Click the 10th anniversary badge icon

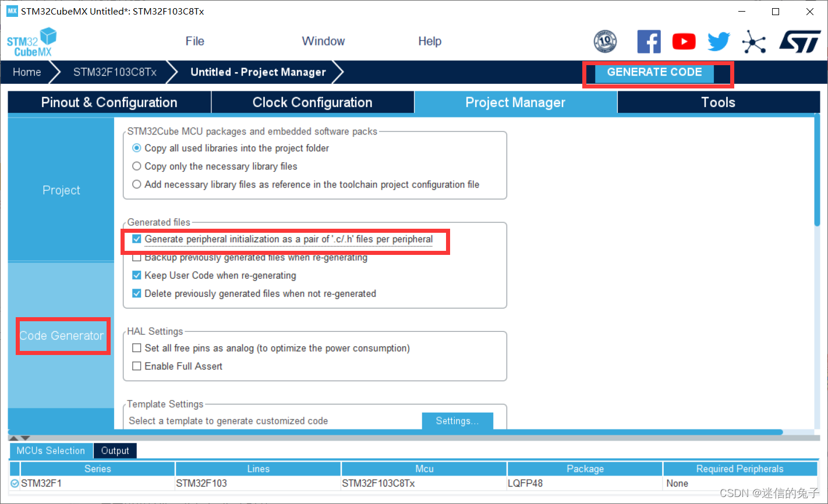tap(605, 41)
